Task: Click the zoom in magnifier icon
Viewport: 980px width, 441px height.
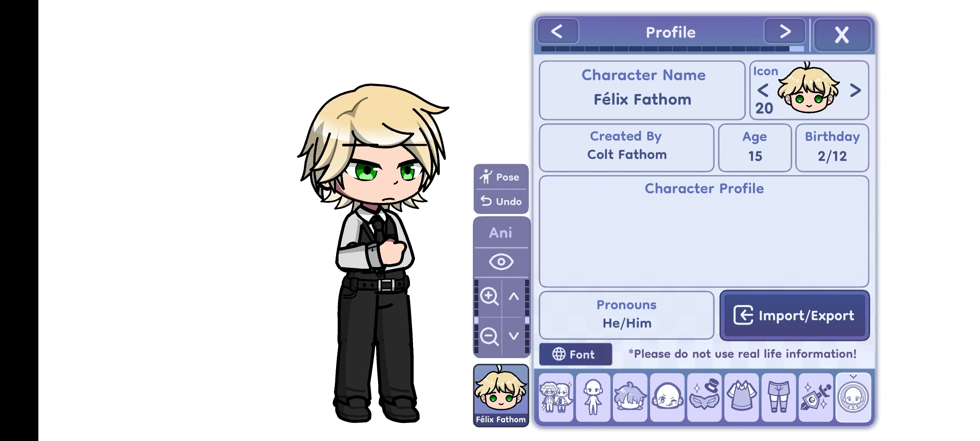Action: pos(489,296)
